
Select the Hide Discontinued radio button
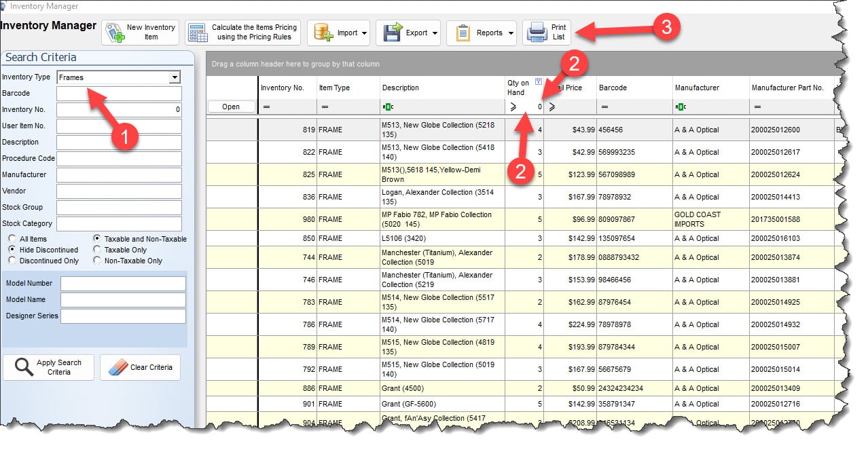coord(12,250)
